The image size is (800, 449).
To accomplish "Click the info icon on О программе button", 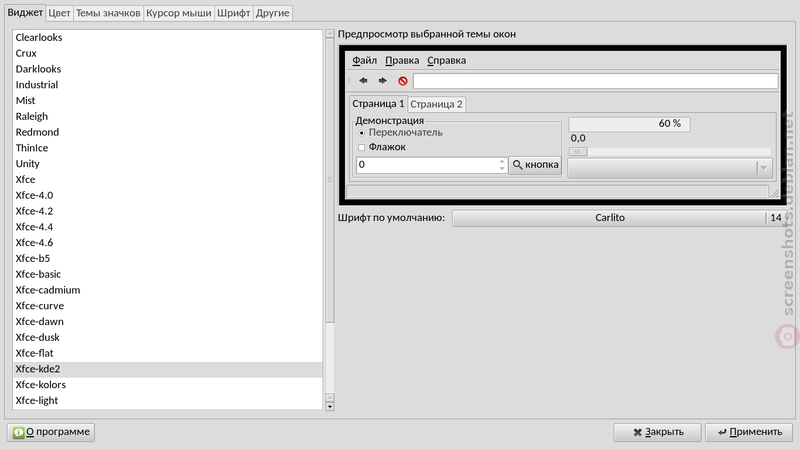I will pyautogui.click(x=18, y=432).
